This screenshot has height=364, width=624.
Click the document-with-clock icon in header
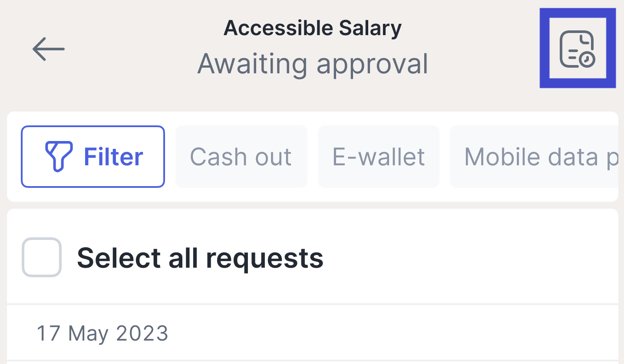pyautogui.click(x=577, y=49)
